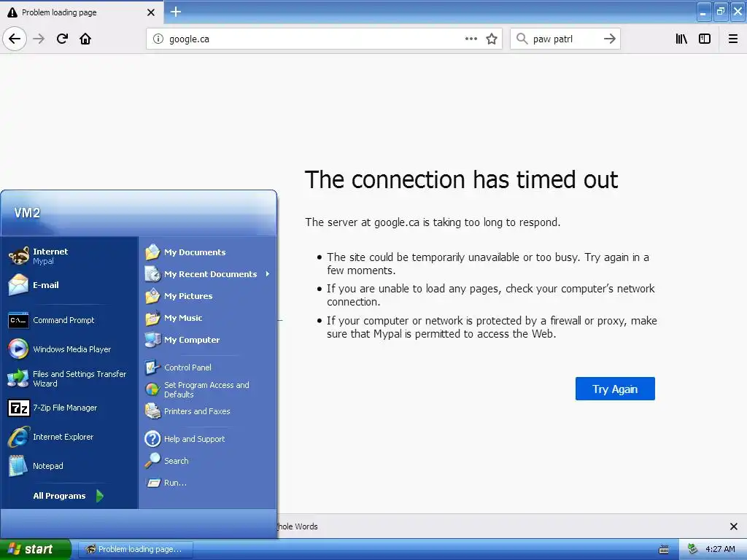
Task: Open My Pictures
Action: pos(208,296)
